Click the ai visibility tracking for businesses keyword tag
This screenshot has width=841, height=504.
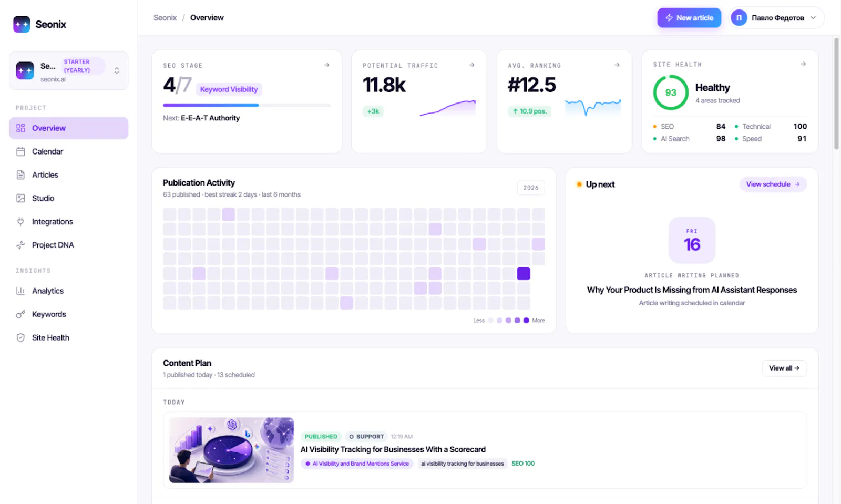tap(462, 464)
